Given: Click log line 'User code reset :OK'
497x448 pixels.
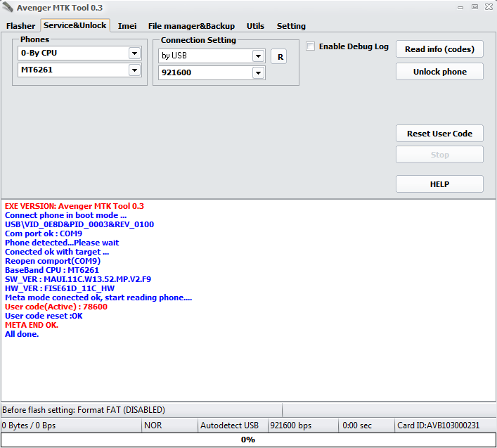Looking at the screenshot, I should [x=44, y=316].
